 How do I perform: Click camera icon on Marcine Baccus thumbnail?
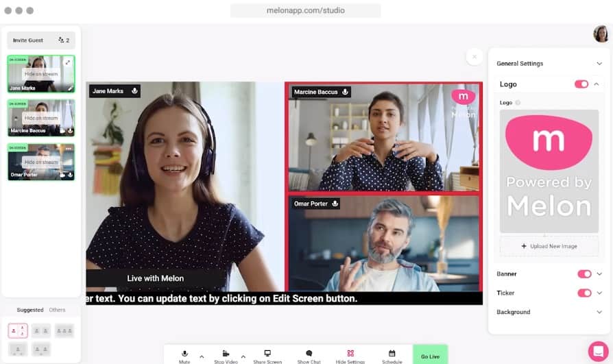tap(62, 131)
